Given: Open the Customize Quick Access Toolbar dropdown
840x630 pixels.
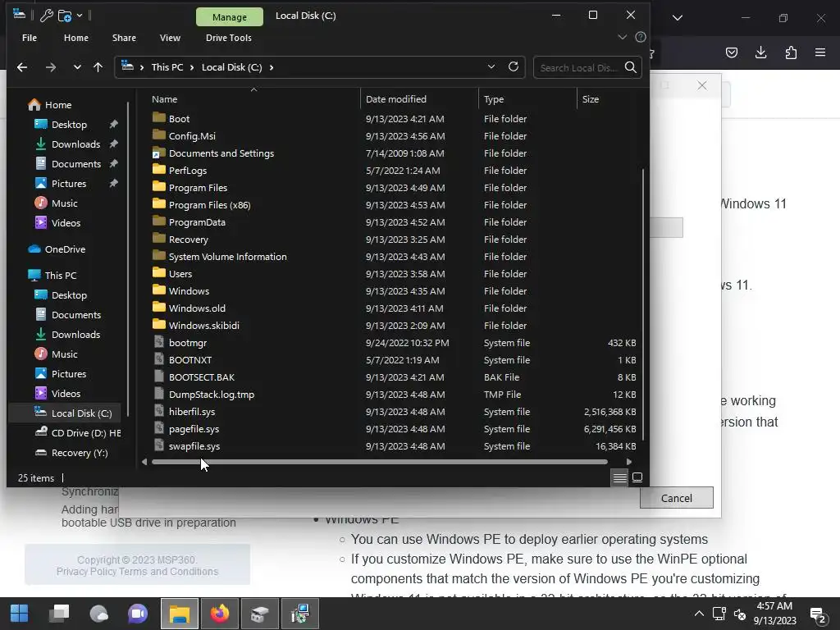Looking at the screenshot, I should [x=80, y=16].
